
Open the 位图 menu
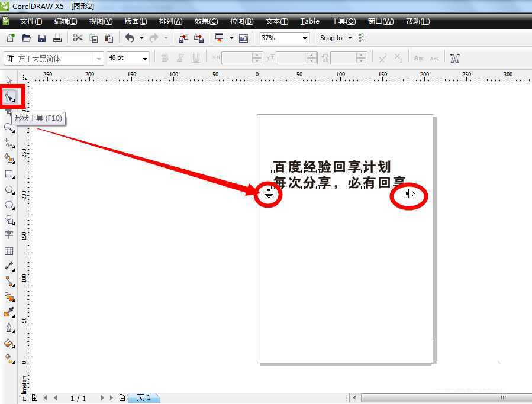tap(241, 21)
